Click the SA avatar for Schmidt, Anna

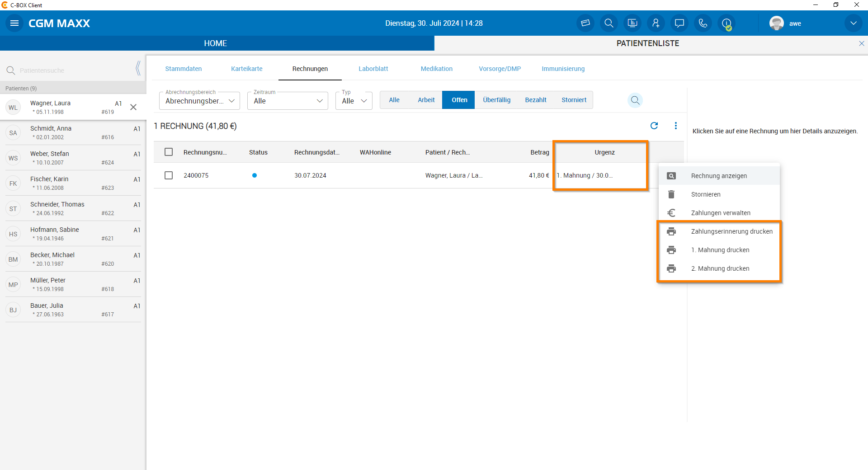click(13, 133)
